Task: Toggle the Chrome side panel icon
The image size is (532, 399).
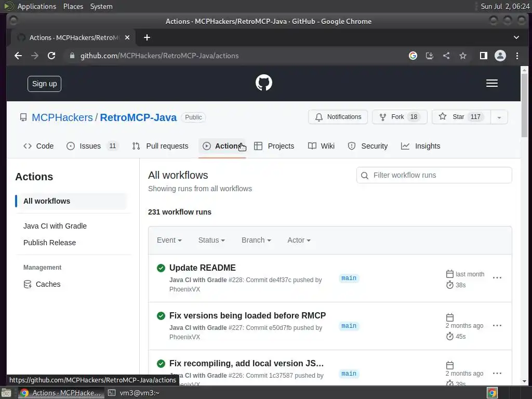Action: 484,56
